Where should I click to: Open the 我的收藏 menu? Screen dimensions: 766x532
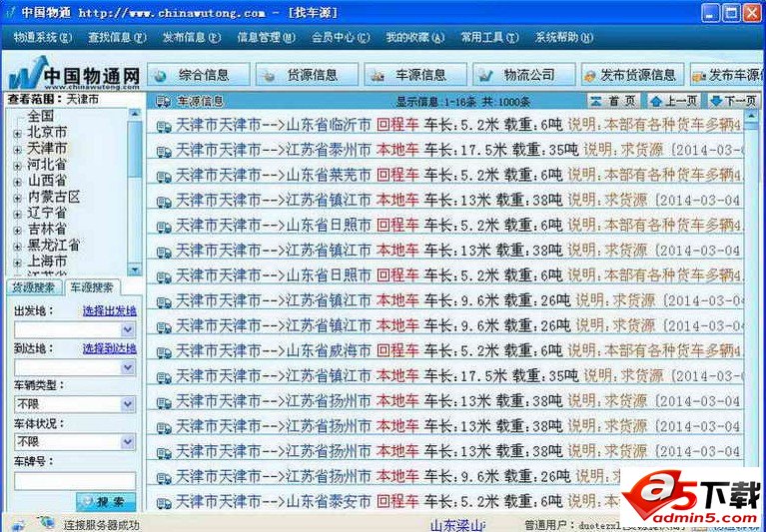click(415, 37)
